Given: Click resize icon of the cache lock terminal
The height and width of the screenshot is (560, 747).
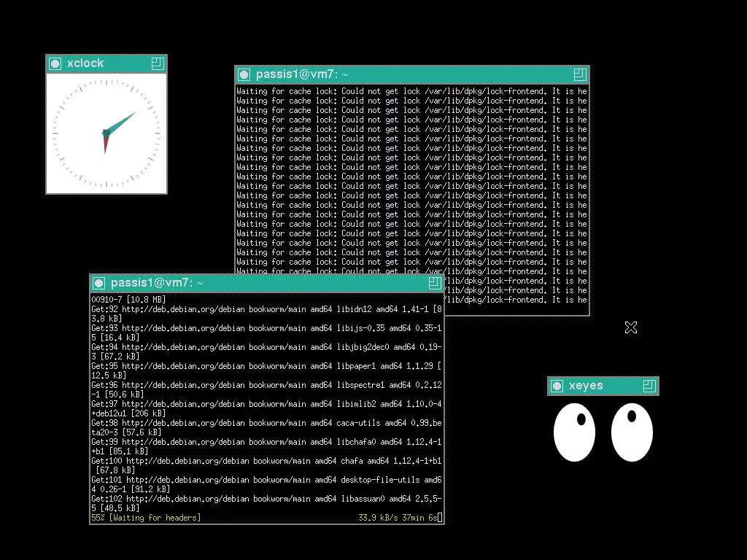Looking at the screenshot, I should point(580,74).
